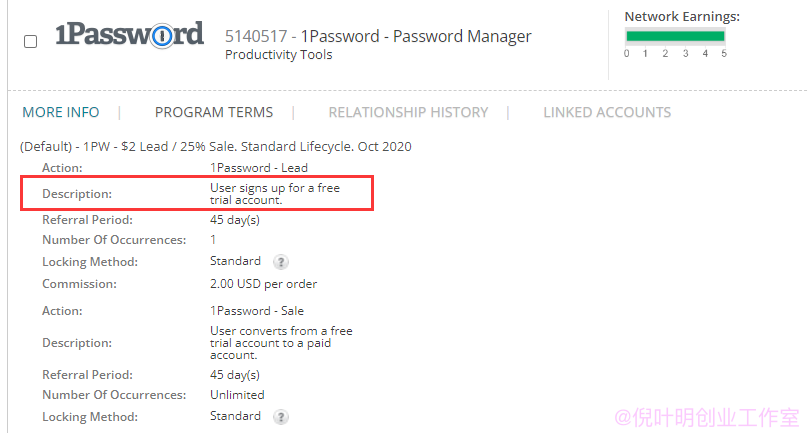The width and height of the screenshot is (808, 433).
Task: Click the first 45 day(s) referral period value
Action: 234,220
